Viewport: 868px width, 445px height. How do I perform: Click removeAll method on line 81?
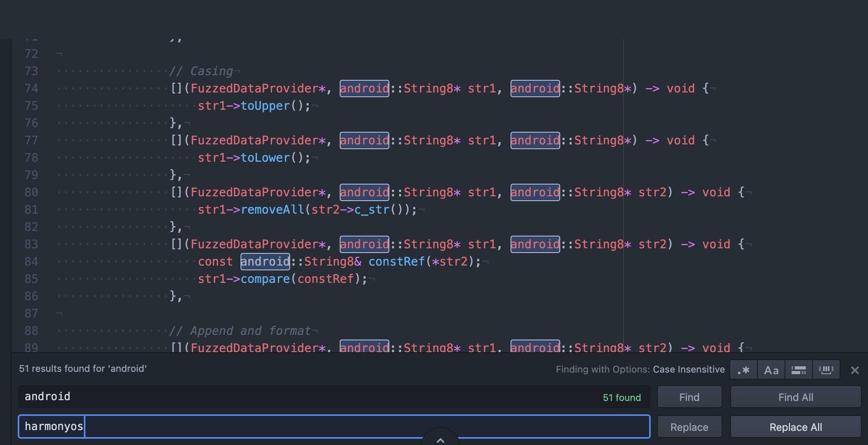tap(272, 210)
